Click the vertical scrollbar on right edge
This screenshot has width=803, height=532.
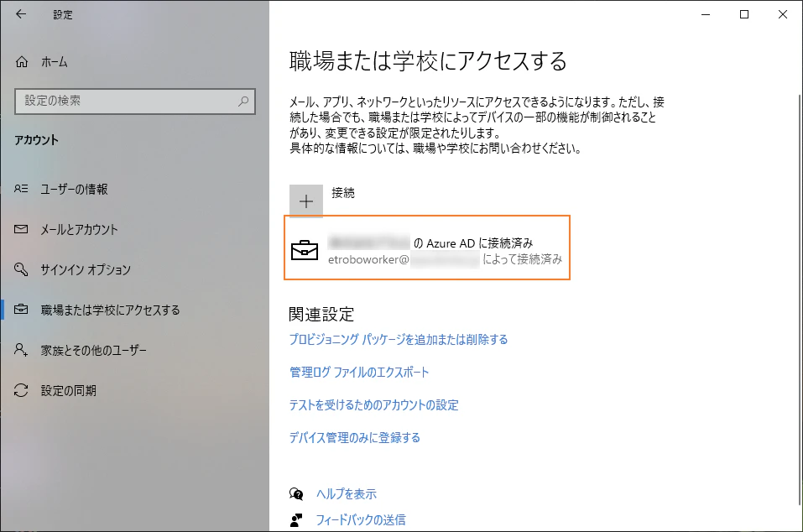800,300
